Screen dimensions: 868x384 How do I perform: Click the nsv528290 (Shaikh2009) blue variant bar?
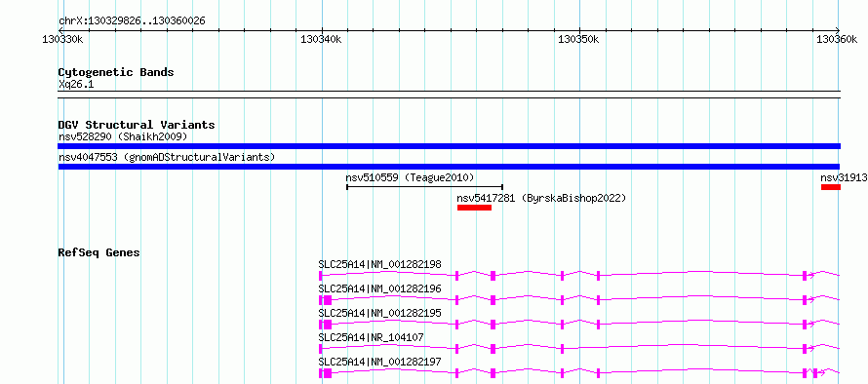(x=449, y=146)
